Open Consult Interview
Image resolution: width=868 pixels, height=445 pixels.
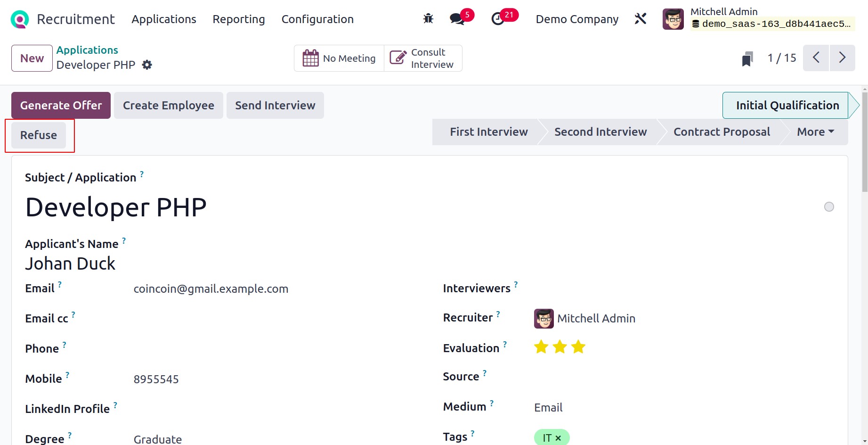coord(423,58)
